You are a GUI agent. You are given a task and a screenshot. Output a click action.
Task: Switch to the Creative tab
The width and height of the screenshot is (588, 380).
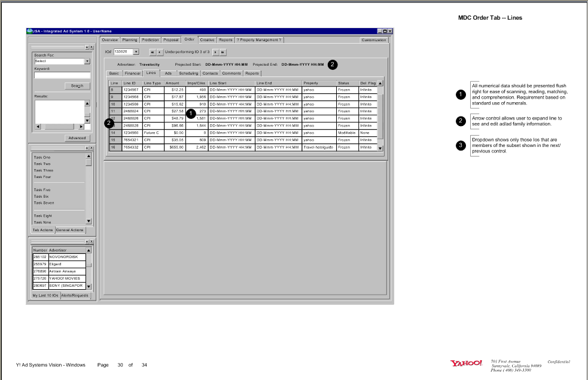[206, 39]
